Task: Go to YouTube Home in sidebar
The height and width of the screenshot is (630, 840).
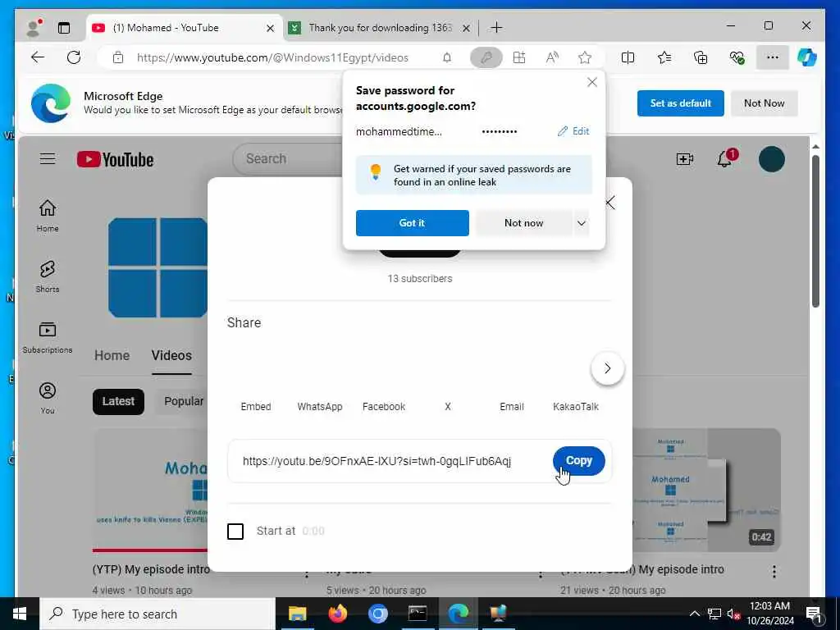Action: point(47,216)
